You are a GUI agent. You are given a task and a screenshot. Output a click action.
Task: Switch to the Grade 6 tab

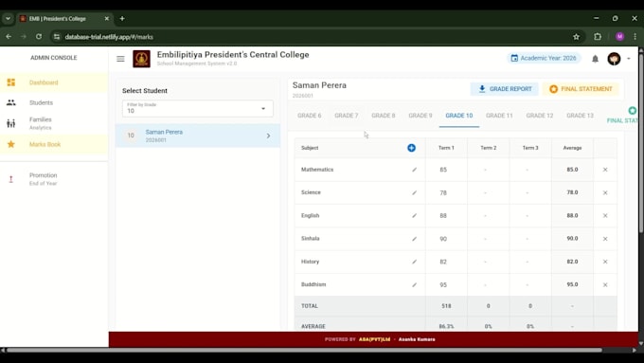click(x=310, y=116)
